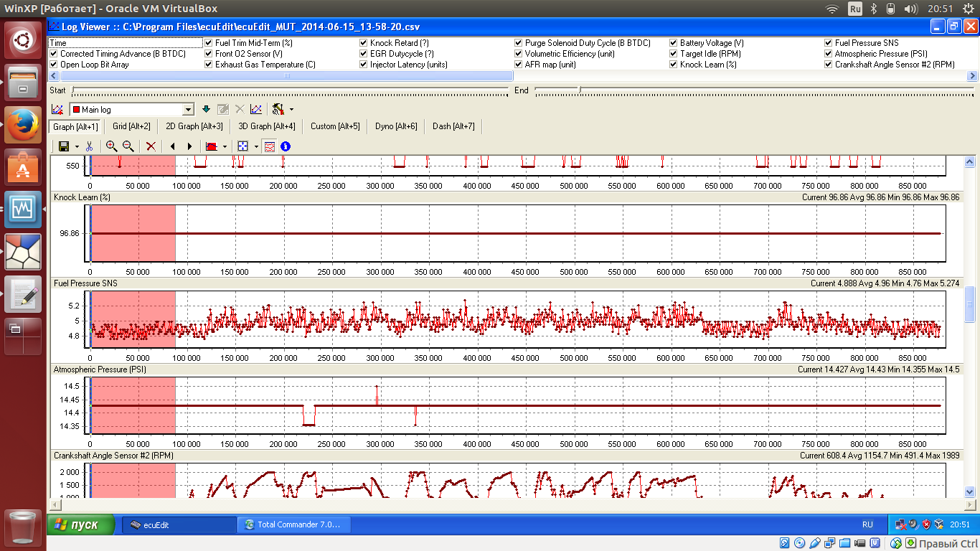Toggle the Battery Voltage (V) checkbox
This screenshot has width=980, height=551.
click(674, 43)
